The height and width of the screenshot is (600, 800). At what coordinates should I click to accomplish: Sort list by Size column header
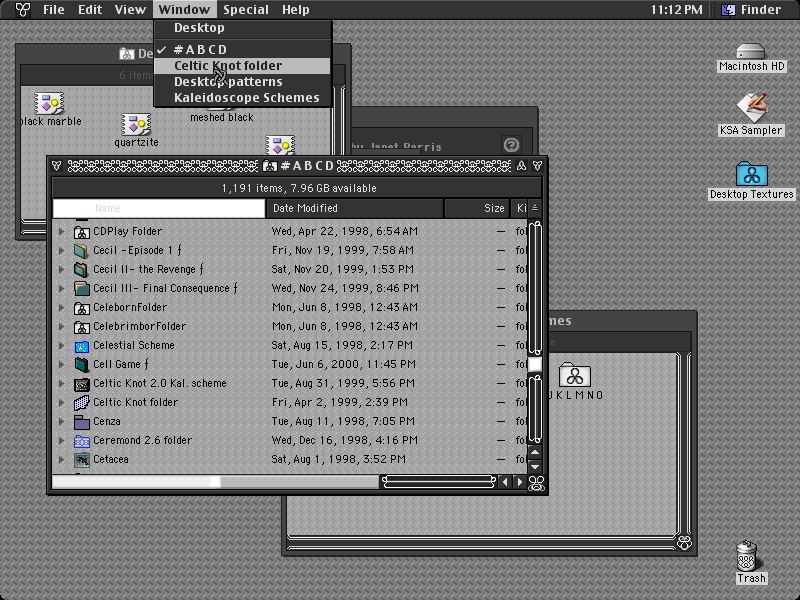[477, 208]
